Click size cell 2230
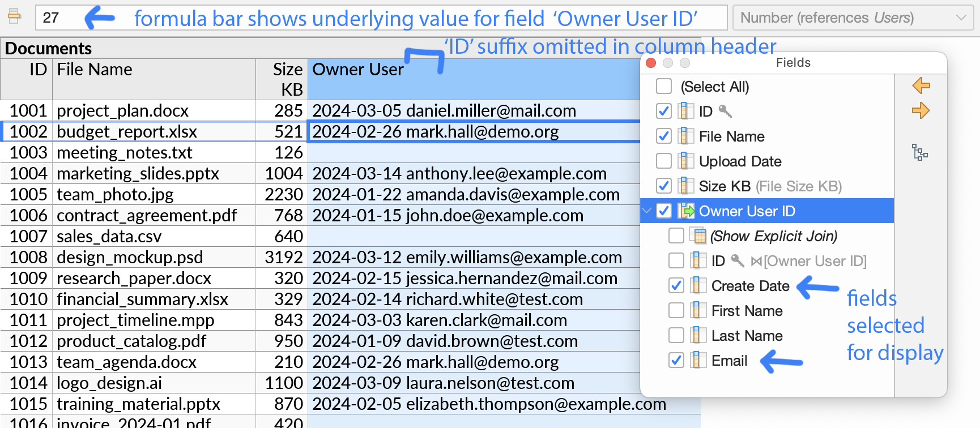This screenshot has width=980, height=428. pos(282,194)
